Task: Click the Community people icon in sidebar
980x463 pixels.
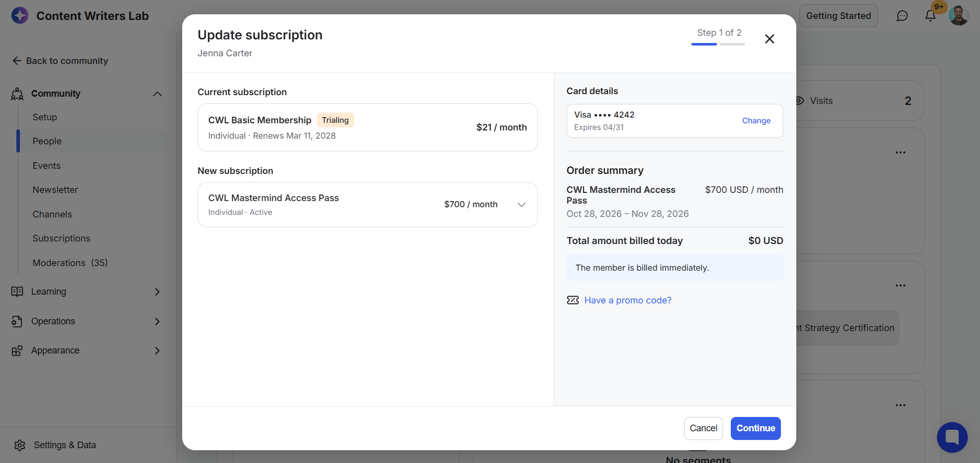Action: (x=17, y=94)
